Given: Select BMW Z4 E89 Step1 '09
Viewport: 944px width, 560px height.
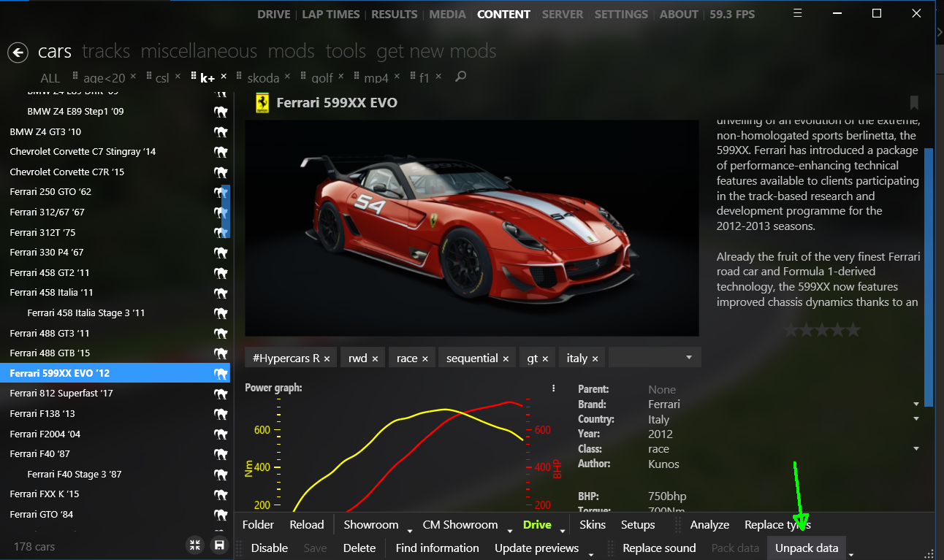Looking at the screenshot, I should click(x=75, y=112).
